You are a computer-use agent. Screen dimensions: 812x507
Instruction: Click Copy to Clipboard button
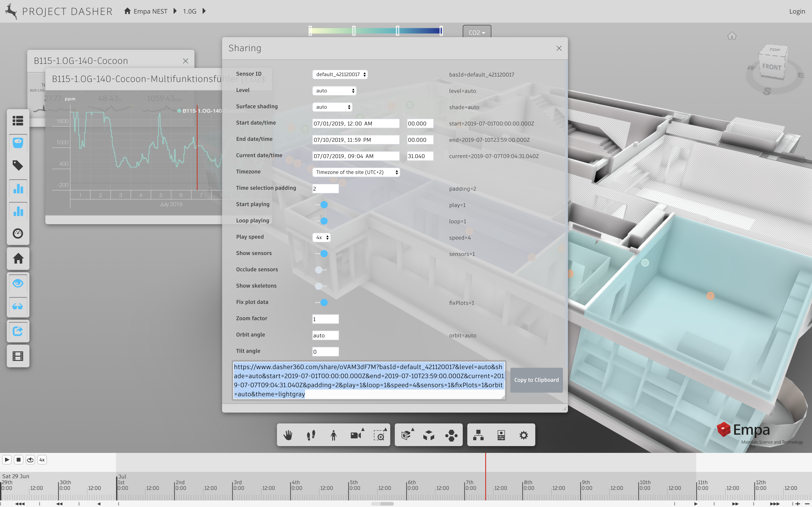[x=536, y=380]
